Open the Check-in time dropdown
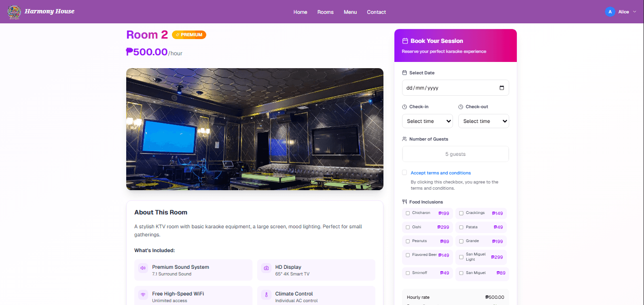Viewport: 644px width, 305px height. click(427, 121)
